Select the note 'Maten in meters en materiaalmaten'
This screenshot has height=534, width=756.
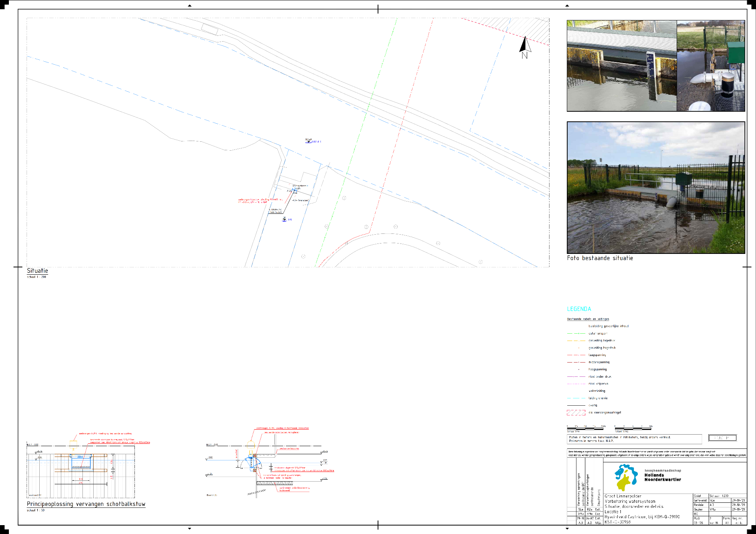pyautogui.click(x=634, y=439)
